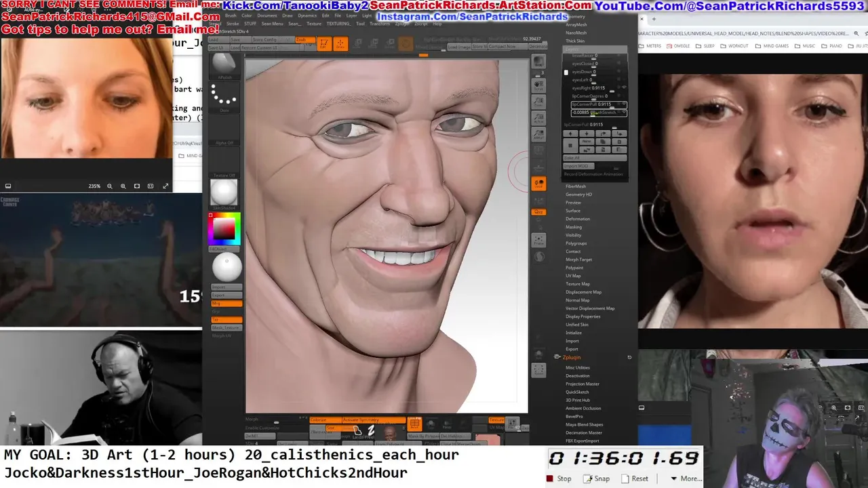Select the Zoom canvas icon
This screenshot has width=868, height=488.
click(x=538, y=102)
